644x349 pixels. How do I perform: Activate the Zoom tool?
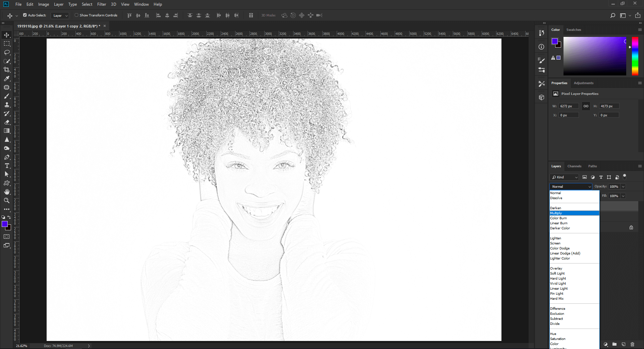[x=6, y=200]
